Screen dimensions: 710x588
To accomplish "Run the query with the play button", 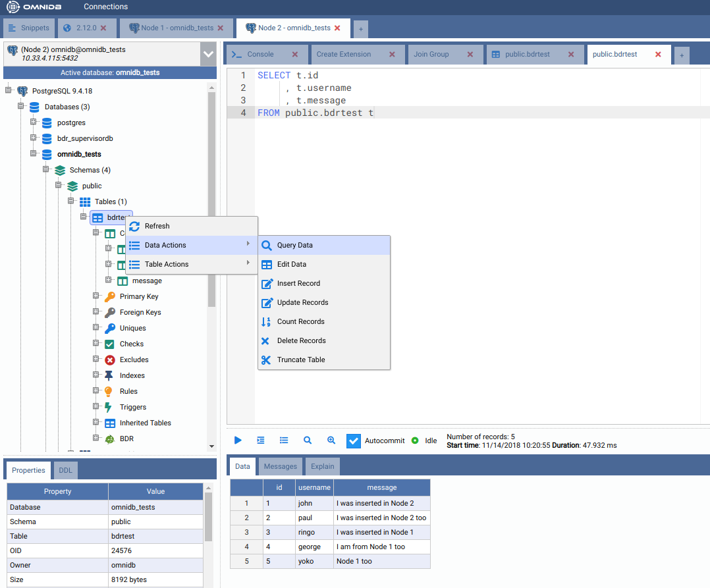I will coord(238,441).
